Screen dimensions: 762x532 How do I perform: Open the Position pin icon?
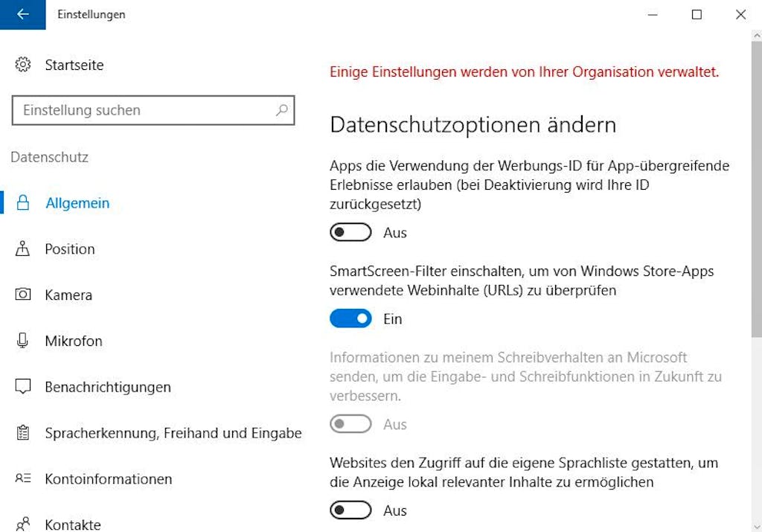click(22, 249)
